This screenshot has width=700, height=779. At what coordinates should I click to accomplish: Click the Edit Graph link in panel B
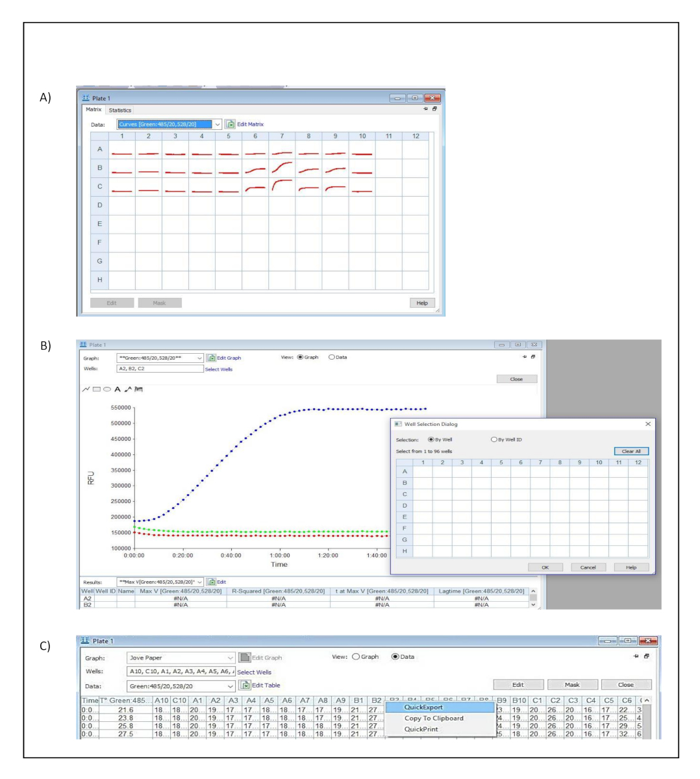pos(229,358)
